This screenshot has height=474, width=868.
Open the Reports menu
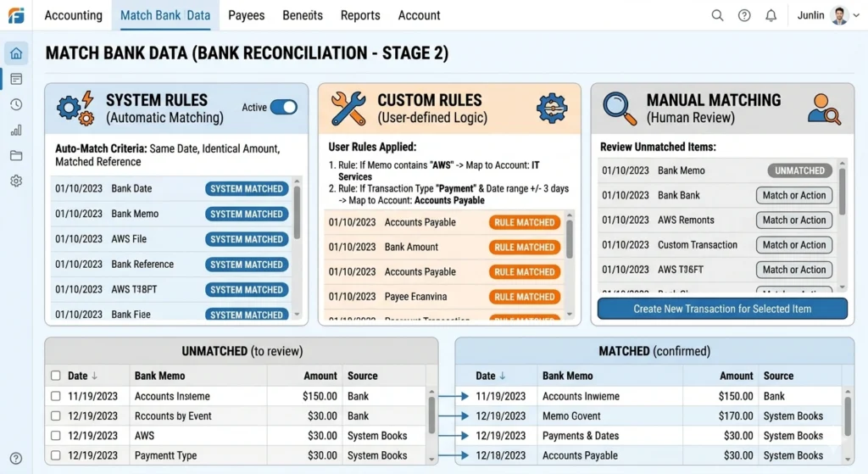[x=360, y=15]
